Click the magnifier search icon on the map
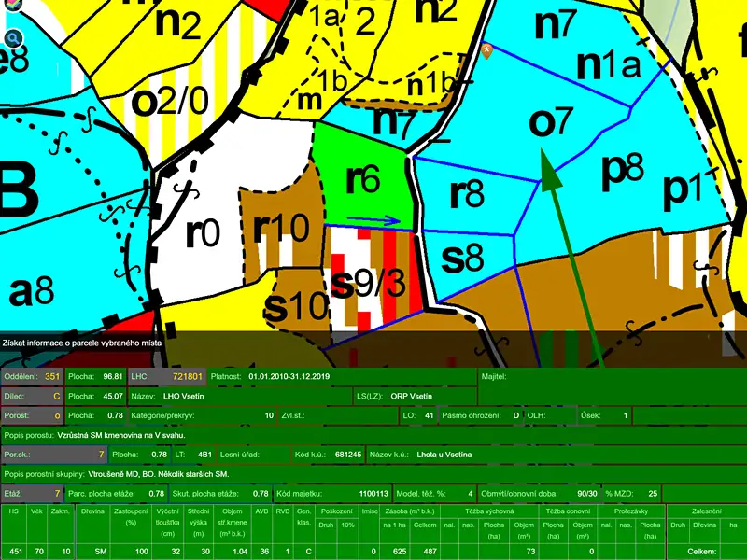This screenshot has width=747, height=560. pos(13,38)
